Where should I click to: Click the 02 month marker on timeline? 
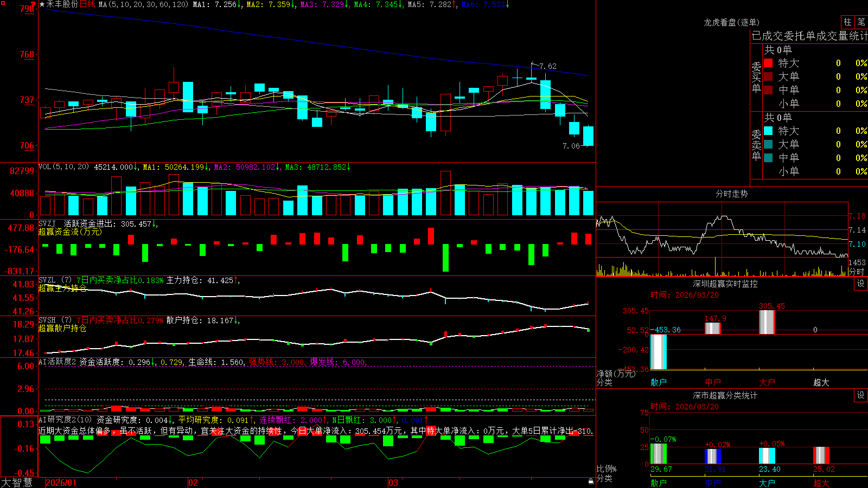[x=193, y=483]
